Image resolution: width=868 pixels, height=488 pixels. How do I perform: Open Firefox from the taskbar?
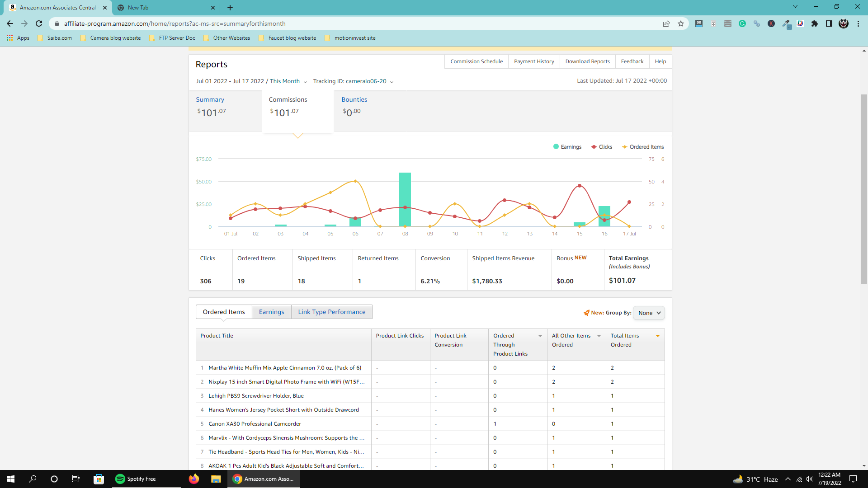click(194, 479)
